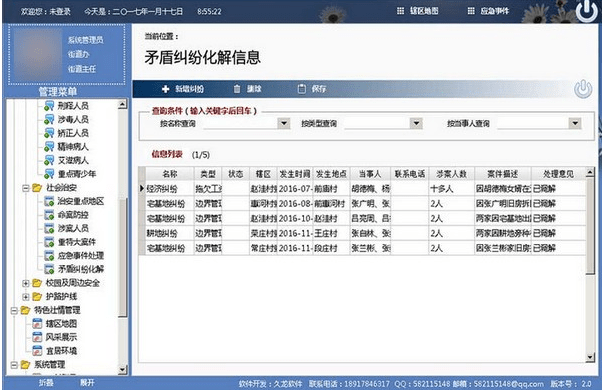Collapse the 系统管理 folder node

click(x=14, y=365)
